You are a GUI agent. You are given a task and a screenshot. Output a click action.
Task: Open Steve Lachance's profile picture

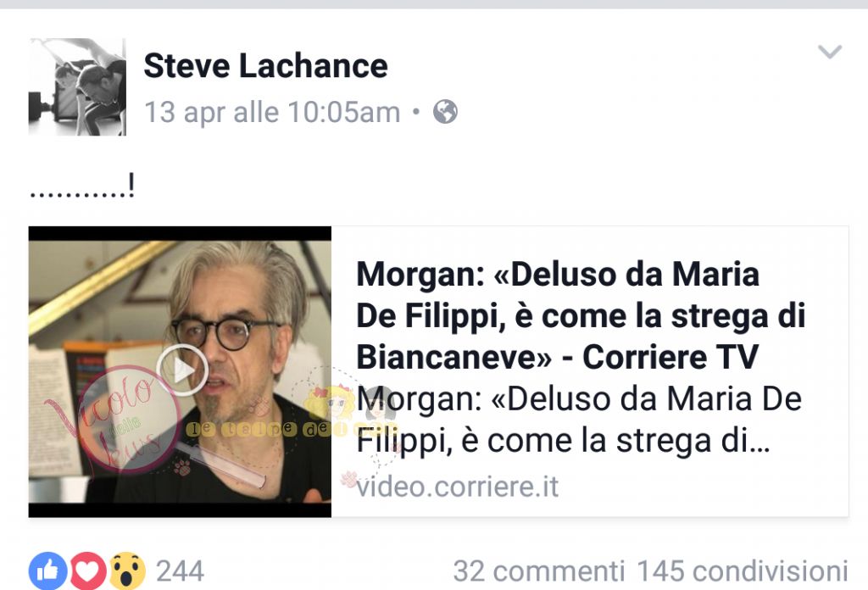[77, 87]
